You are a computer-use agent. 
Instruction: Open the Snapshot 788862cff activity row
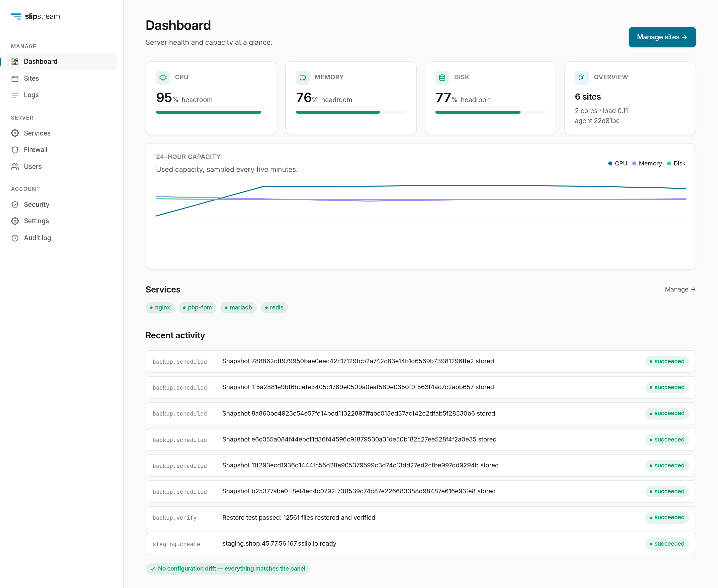pos(421,362)
